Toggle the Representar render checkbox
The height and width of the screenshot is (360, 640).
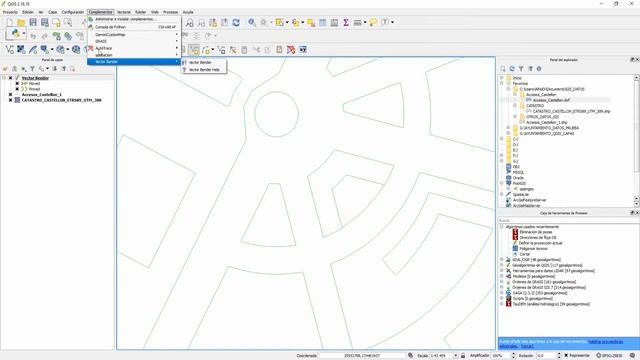567,356
